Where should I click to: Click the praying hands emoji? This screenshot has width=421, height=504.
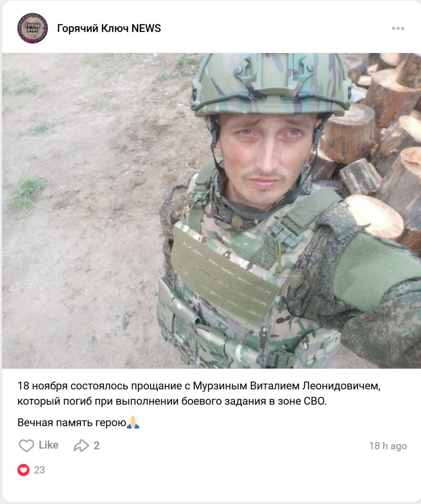133,422
